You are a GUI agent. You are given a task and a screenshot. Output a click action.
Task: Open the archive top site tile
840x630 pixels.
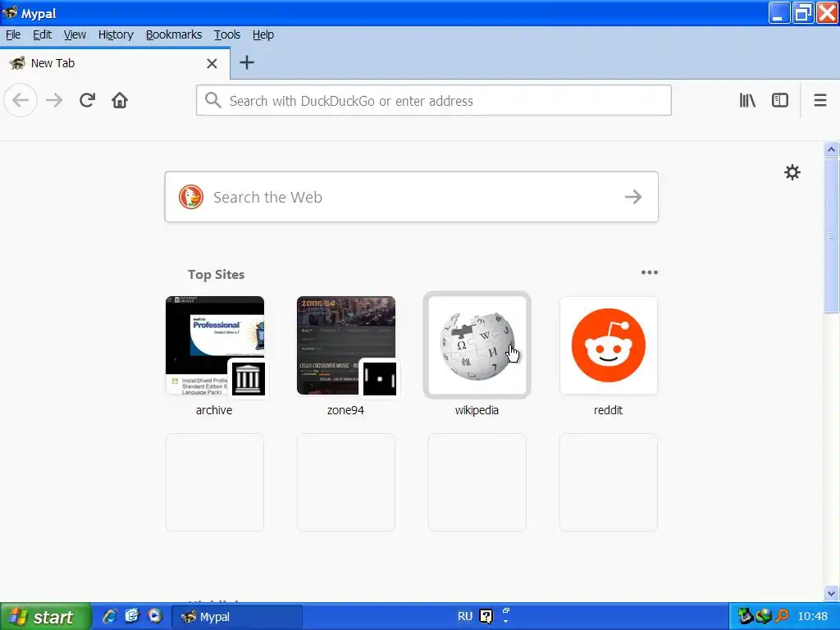click(215, 345)
